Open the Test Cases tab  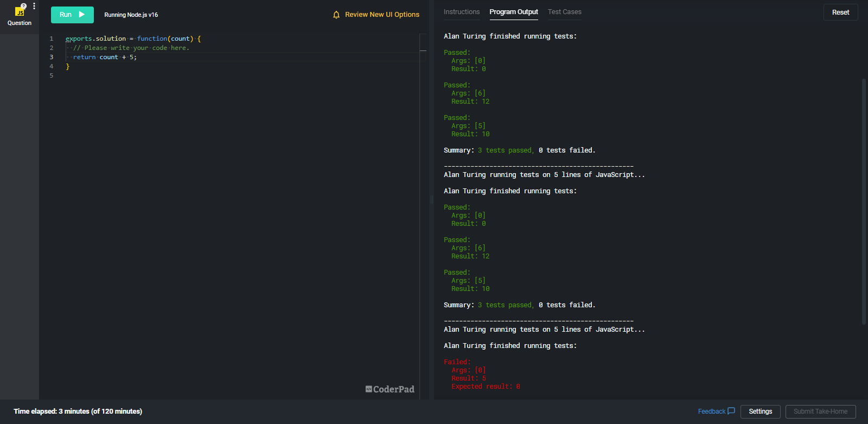(x=564, y=12)
